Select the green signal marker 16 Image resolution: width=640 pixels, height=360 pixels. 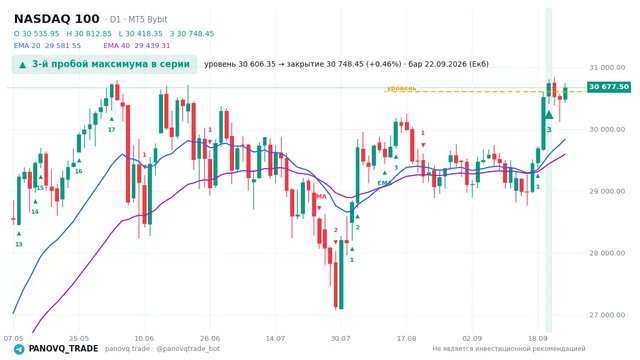(x=78, y=171)
